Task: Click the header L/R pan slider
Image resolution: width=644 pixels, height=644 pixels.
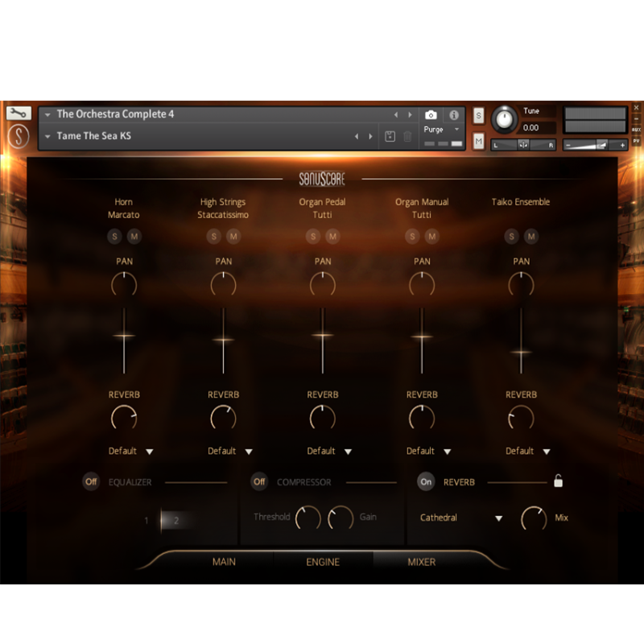Action: 523,145
